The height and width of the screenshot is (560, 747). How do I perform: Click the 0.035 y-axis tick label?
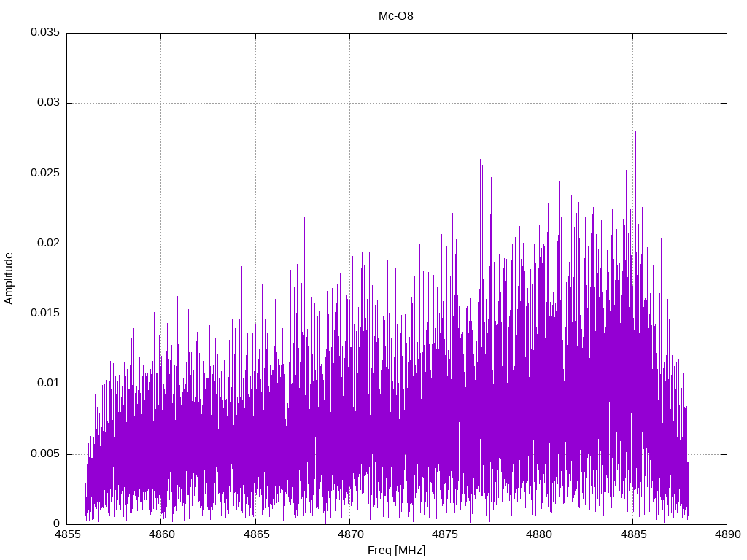(x=44, y=33)
